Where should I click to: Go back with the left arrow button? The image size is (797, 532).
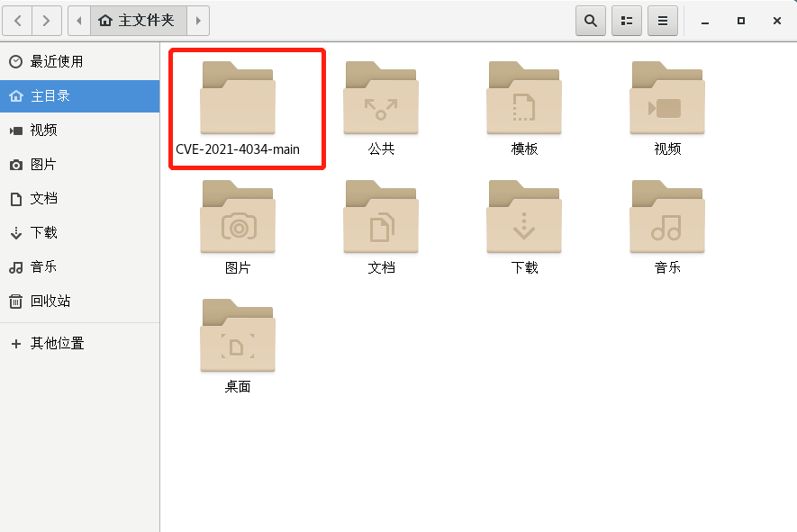pyautogui.click(x=18, y=21)
